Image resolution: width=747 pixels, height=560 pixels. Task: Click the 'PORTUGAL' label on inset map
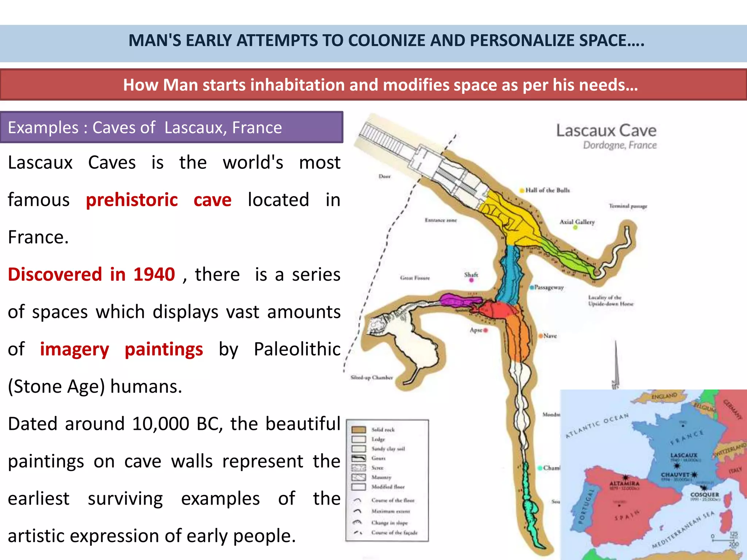pos(587,506)
